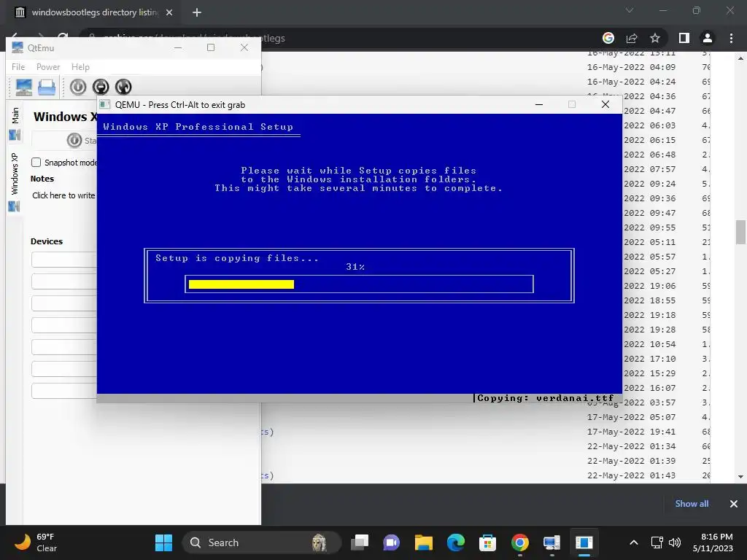Toggle the Chrome side panel icon
747x560 pixels.
tap(684, 38)
